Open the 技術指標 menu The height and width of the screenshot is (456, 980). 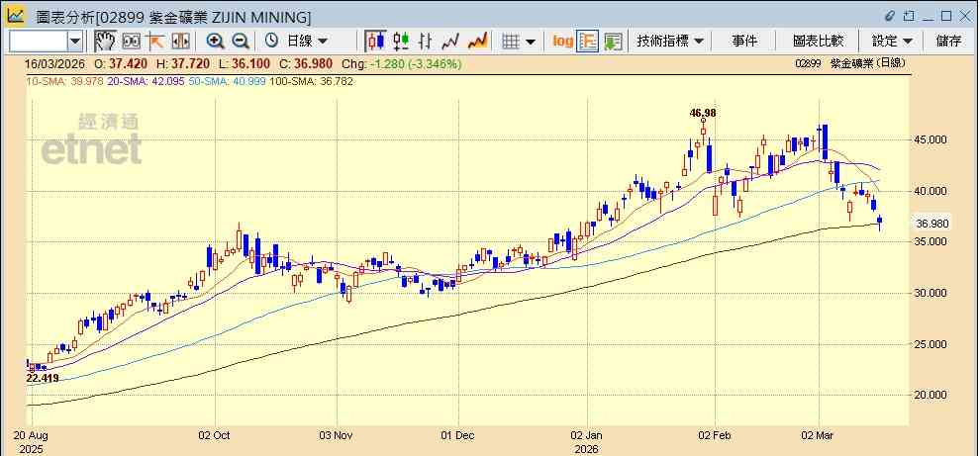point(670,42)
